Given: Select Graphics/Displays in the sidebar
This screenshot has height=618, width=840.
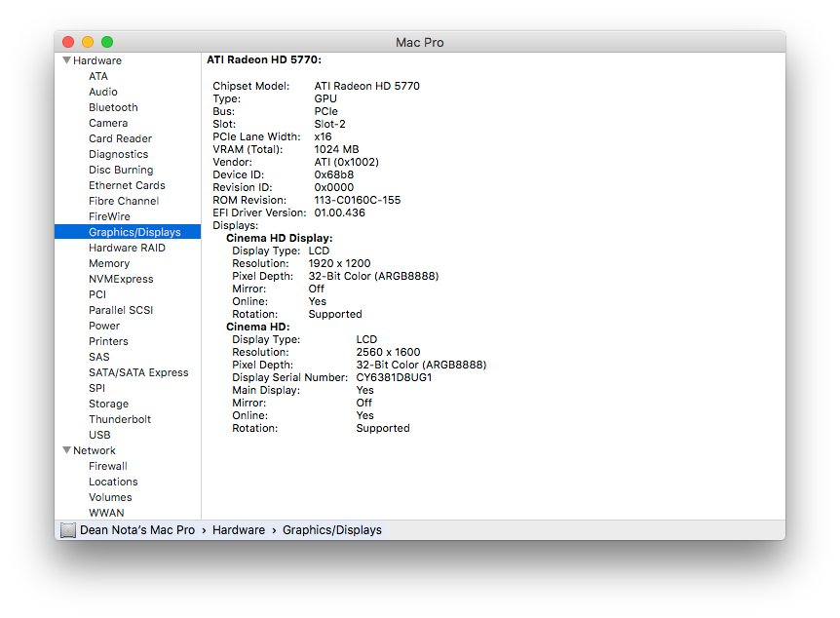Looking at the screenshot, I should point(134,232).
